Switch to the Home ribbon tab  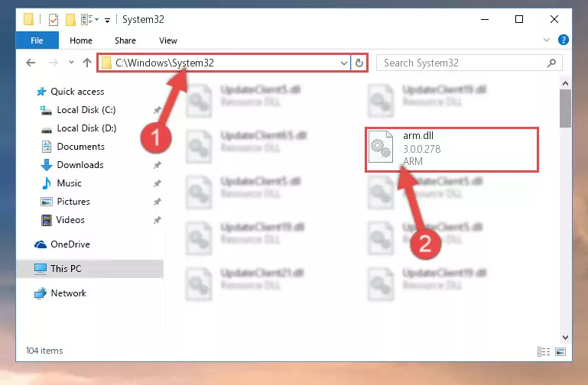tap(81, 40)
